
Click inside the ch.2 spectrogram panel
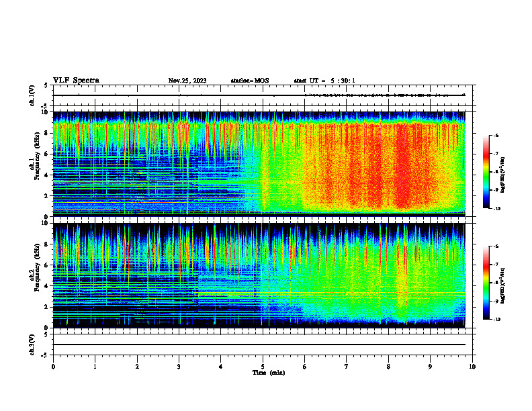pos(259,275)
